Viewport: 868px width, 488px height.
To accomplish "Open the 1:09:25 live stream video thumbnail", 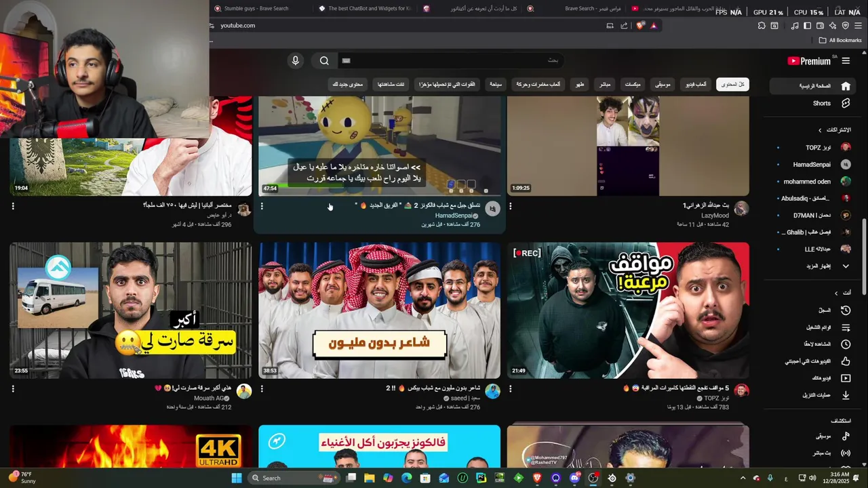I will (x=628, y=146).
